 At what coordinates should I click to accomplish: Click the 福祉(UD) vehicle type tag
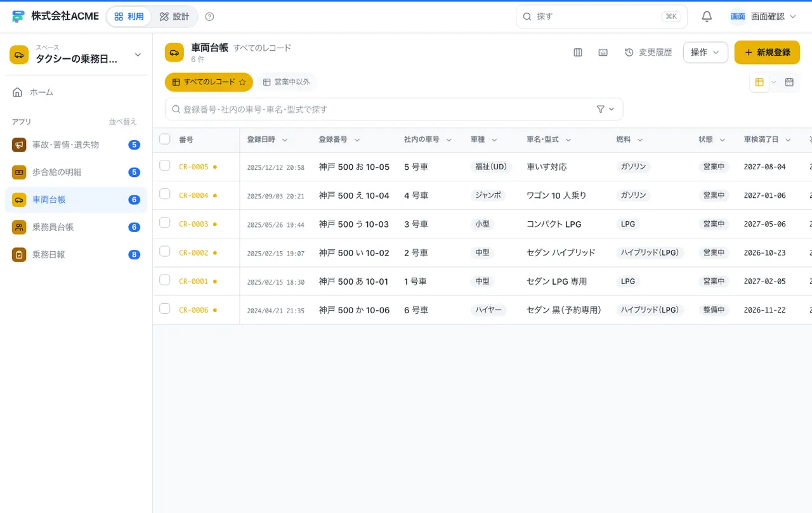(x=491, y=167)
